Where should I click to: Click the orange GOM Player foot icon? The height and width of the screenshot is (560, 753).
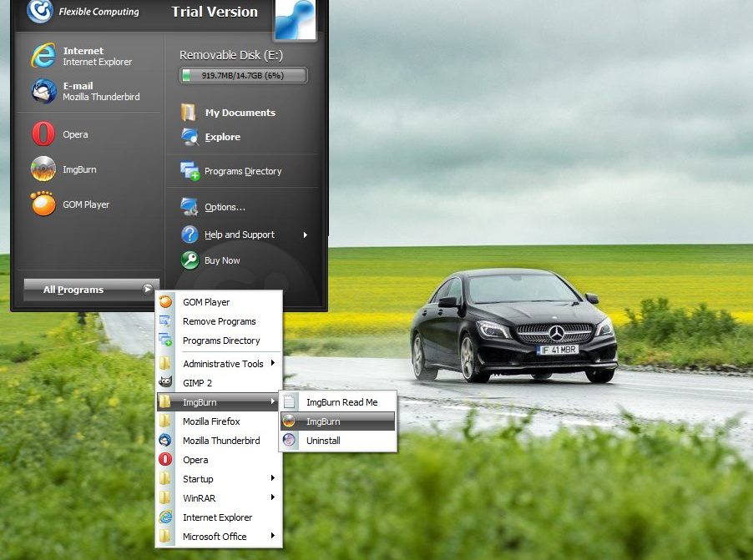(43, 204)
